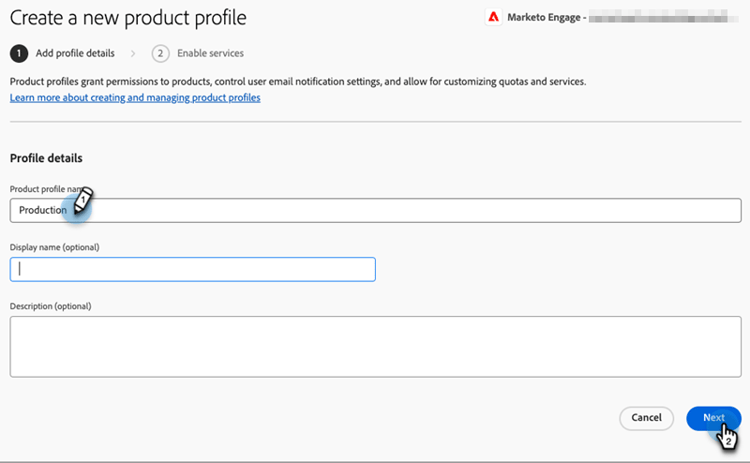Click the Description text area
Image resolution: width=750 pixels, height=463 pixels.
click(375, 347)
